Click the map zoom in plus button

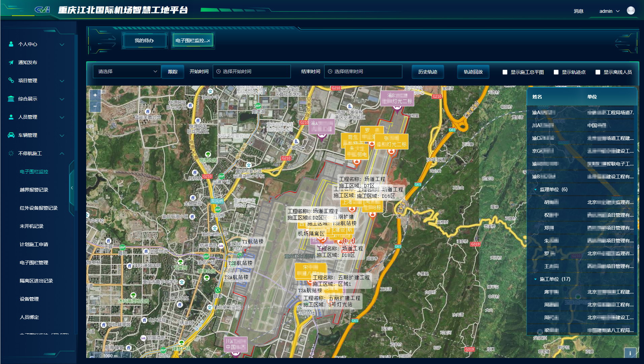[x=95, y=95]
